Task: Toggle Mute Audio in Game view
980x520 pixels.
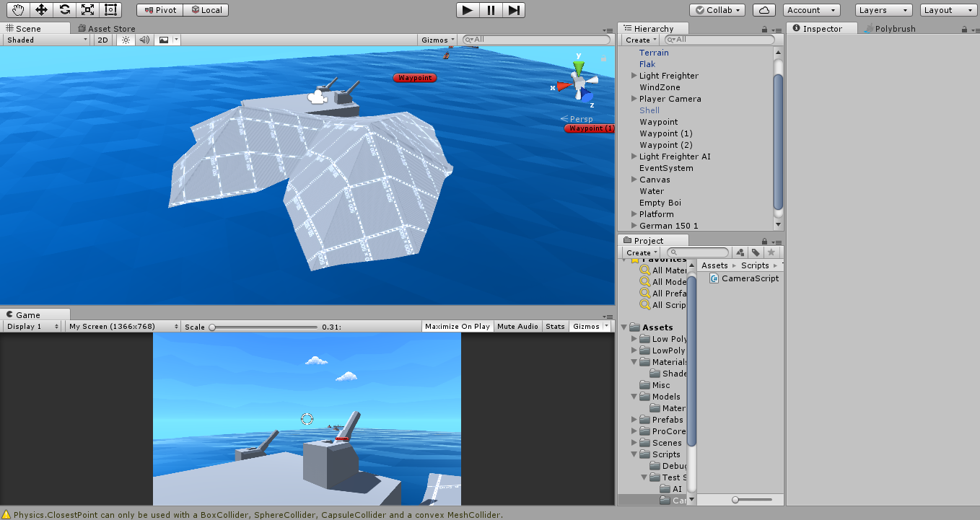Action: pyautogui.click(x=518, y=327)
